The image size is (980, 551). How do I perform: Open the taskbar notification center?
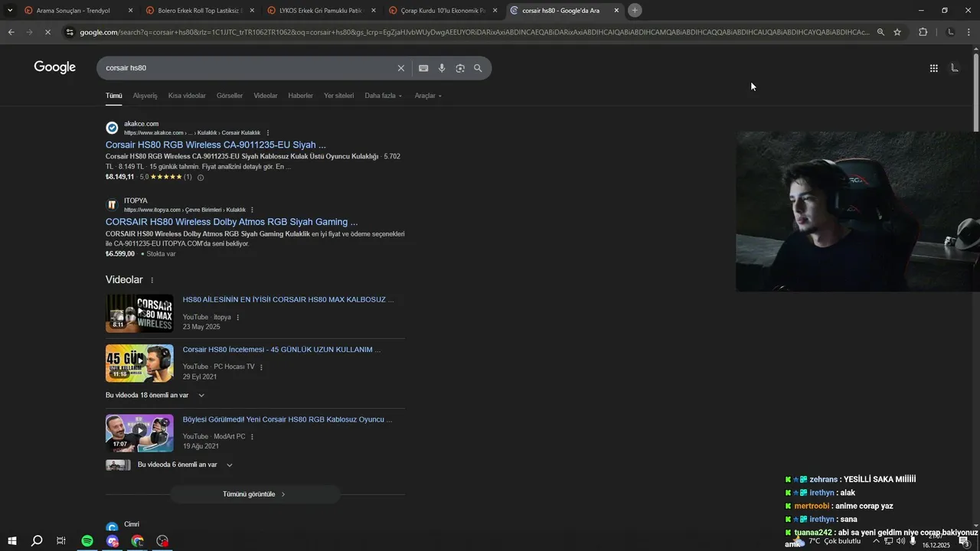pyautogui.click(x=964, y=541)
